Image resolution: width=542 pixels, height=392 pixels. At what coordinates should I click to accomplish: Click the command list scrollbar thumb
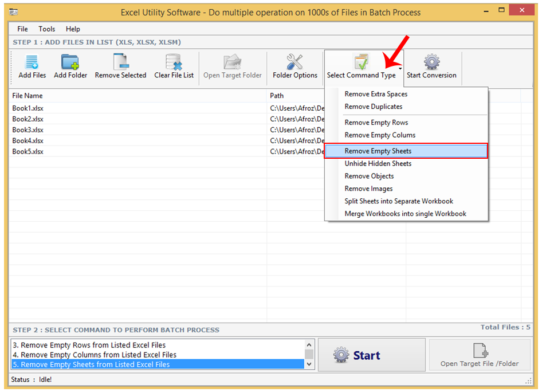pos(309,354)
